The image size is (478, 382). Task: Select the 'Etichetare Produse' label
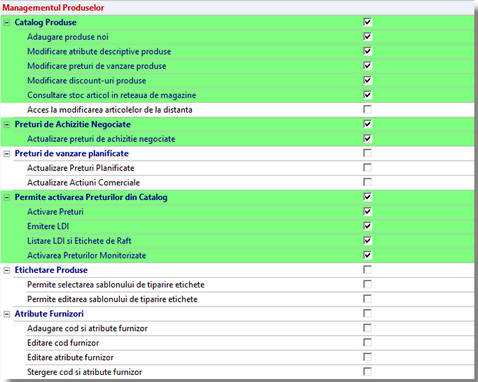click(51, 270)
